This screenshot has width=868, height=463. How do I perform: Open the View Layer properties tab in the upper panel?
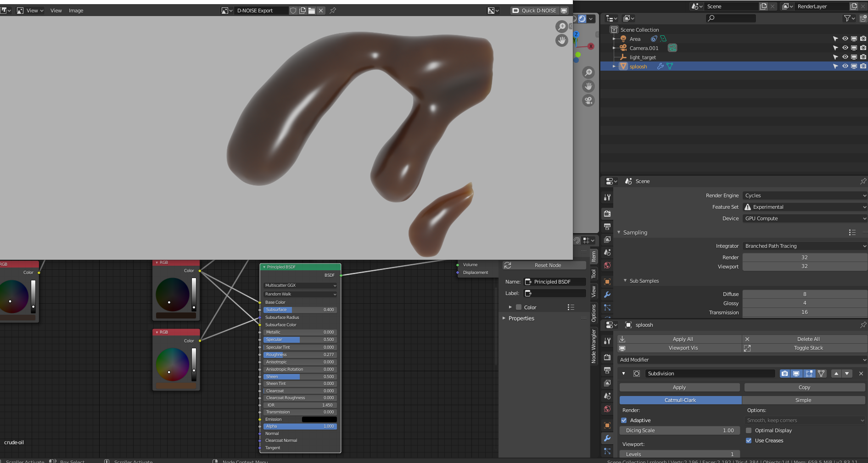(607, 239)
